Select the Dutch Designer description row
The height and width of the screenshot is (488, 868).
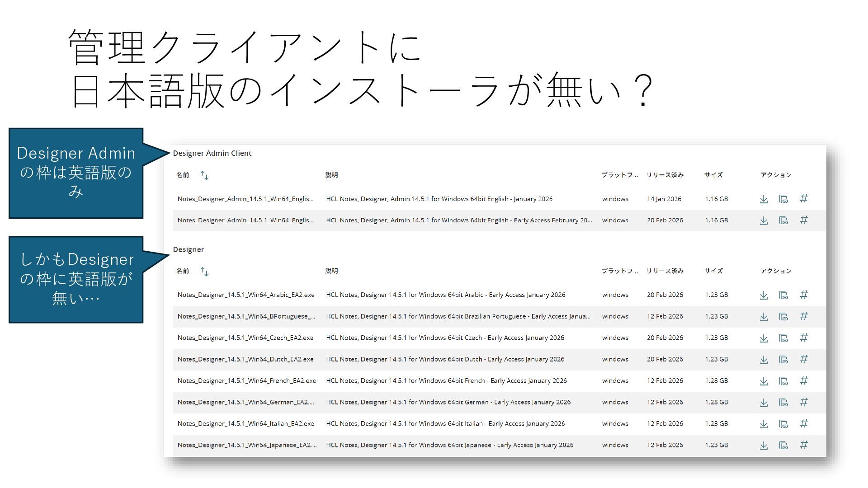[445, 359]
